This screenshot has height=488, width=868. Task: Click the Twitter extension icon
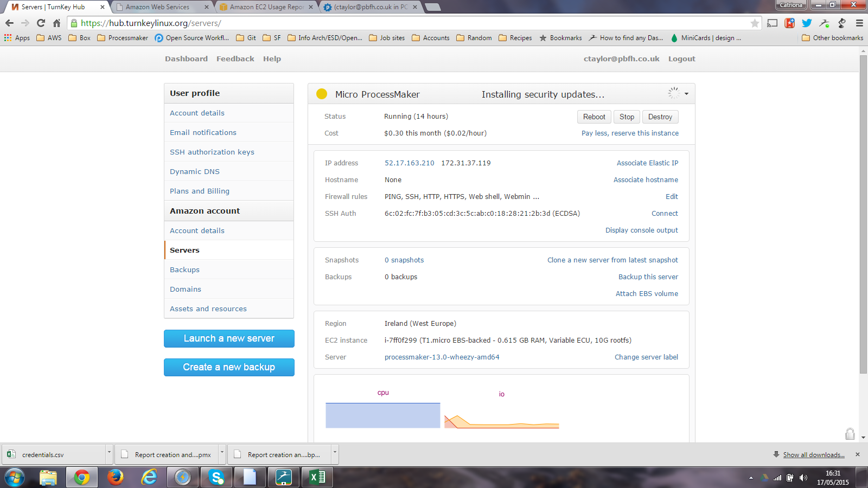(x=807, y=23)
